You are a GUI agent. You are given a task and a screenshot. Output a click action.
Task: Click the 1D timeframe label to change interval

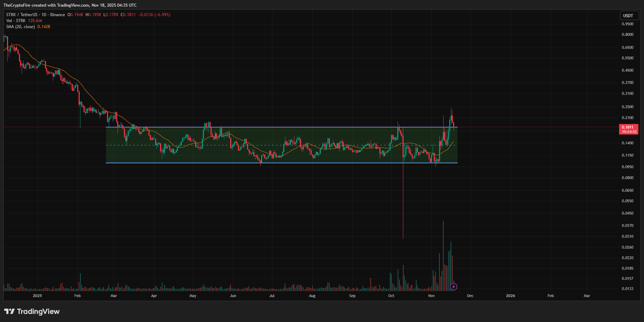[44, 15]
